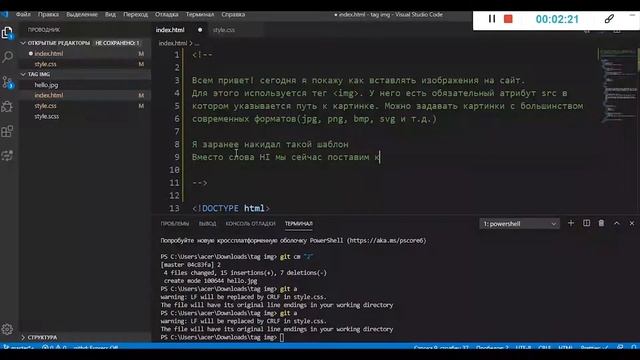Screen dimensions: 640x360
Task: Open the Search view in activity bar
Action: [x=7, y=57]
